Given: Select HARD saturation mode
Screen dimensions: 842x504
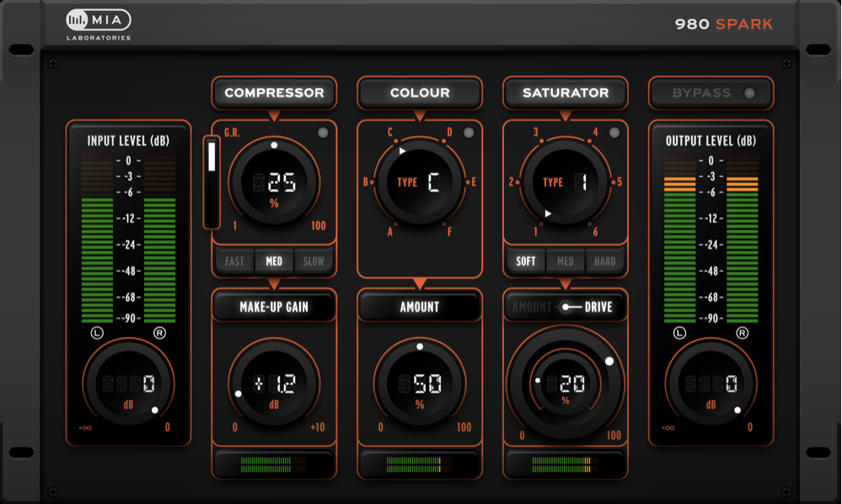Looking at the screenshot, I should coord(605,261).
